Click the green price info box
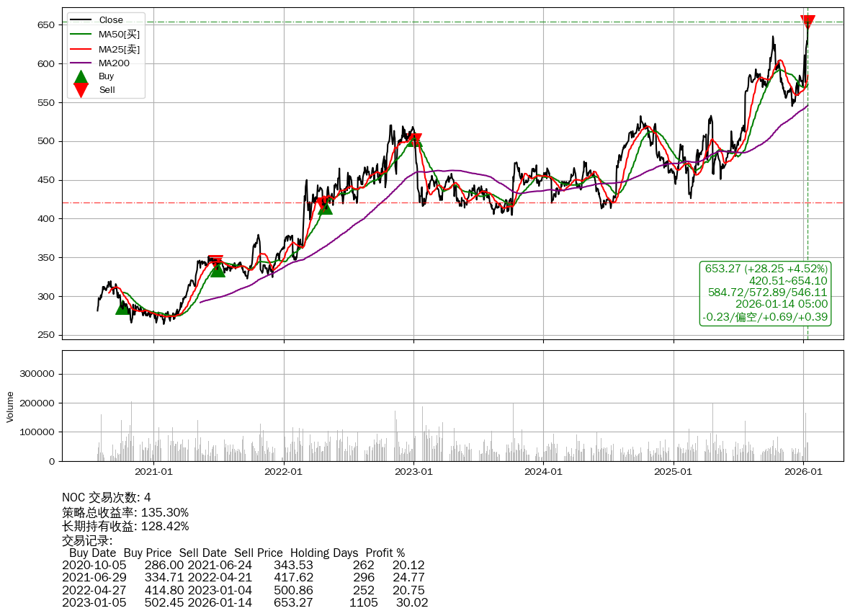850x616 pixels. coord(766,293)
